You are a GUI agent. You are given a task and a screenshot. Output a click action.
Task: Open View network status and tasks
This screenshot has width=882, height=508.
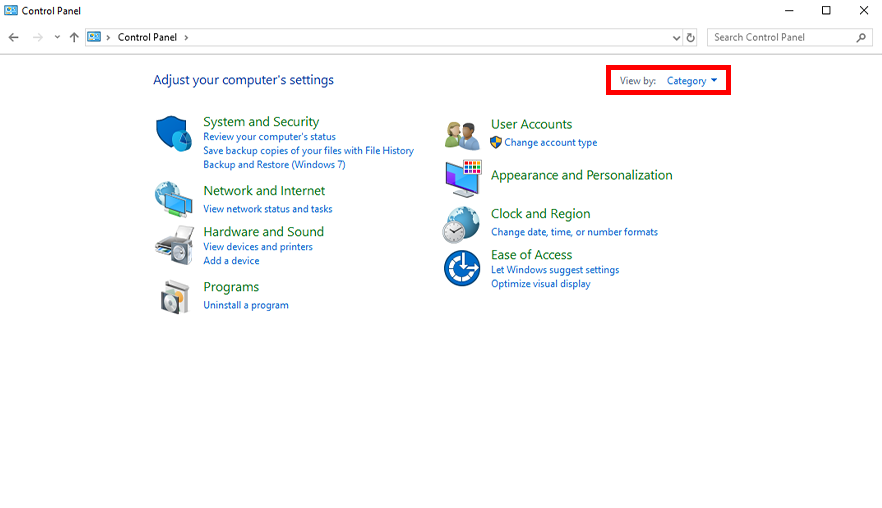pos(267,209)
